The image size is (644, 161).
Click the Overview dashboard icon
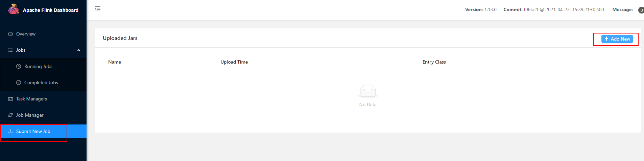pos(10,34)
